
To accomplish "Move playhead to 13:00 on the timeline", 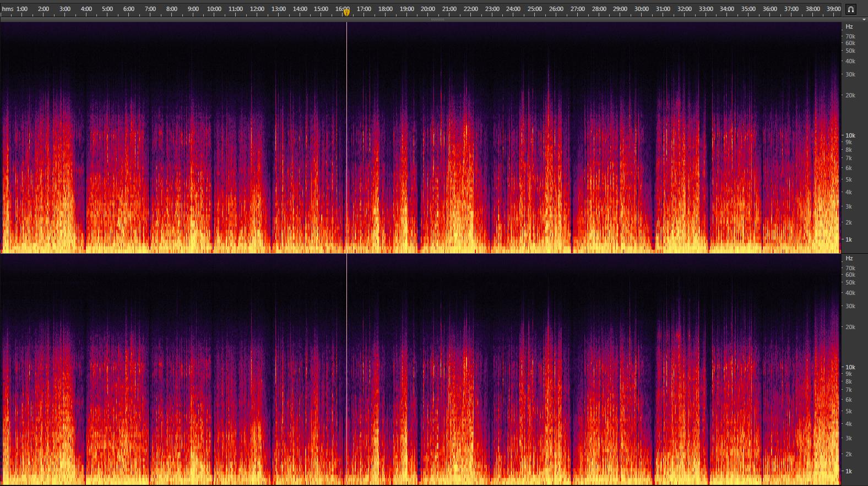I will tap(279, 9).
